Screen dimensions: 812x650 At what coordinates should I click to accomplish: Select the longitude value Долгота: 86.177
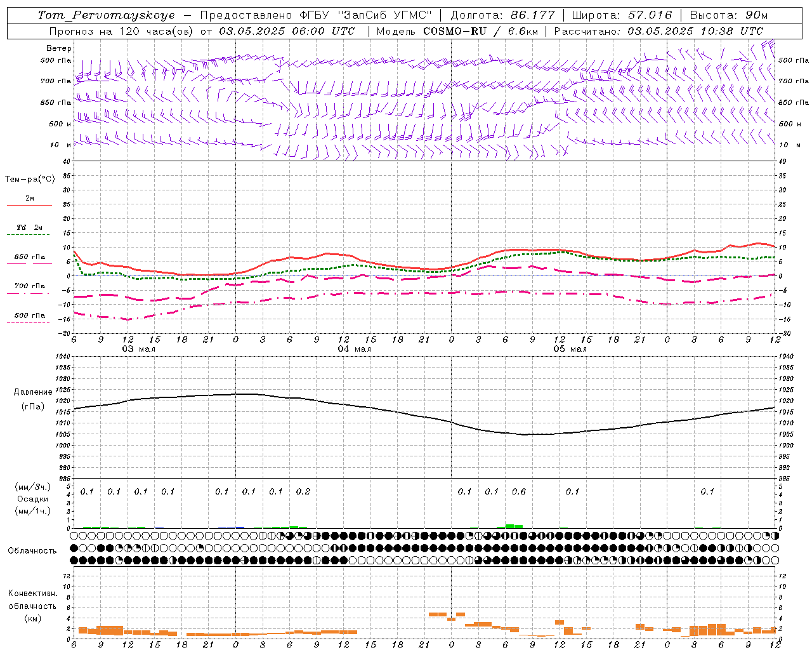coord(502,15)
